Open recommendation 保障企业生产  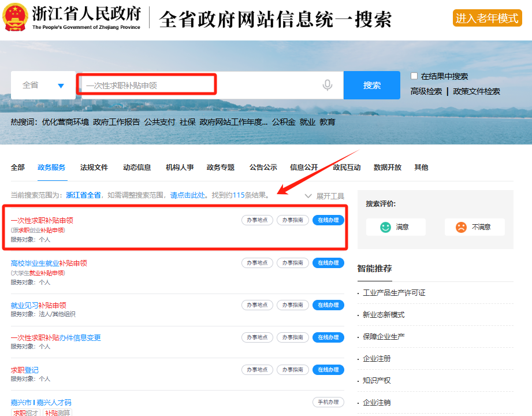pos(384,337)
